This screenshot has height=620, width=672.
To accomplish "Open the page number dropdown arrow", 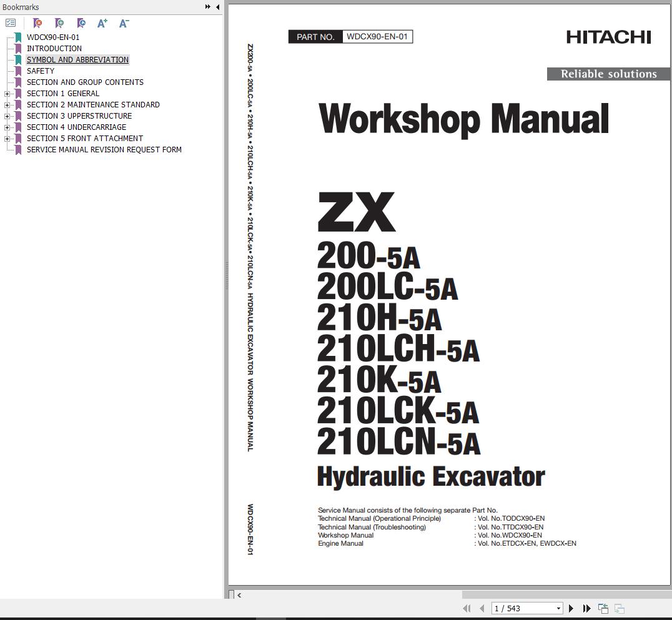I will [x=558, y=608].
